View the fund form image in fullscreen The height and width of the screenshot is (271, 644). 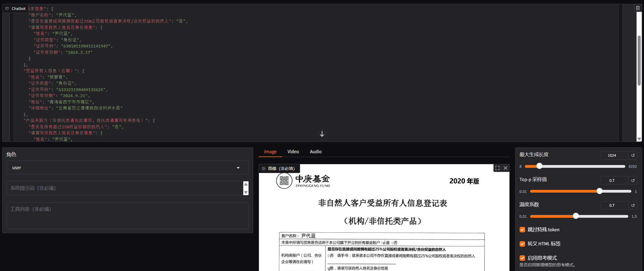tap(497, 168)
